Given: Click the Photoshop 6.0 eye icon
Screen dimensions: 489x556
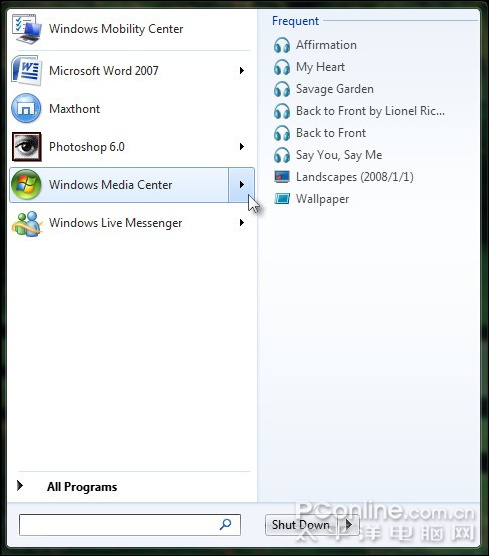Looking at the screenshot, I should point(27,146).
